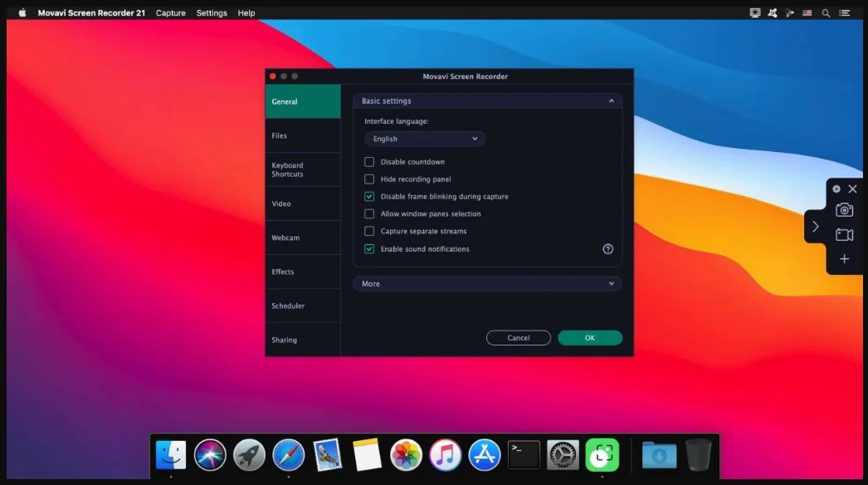The height and width of the screenshot is (485, 868).
Task: Open the Music app in the dock
Action: tap(445, 455)
